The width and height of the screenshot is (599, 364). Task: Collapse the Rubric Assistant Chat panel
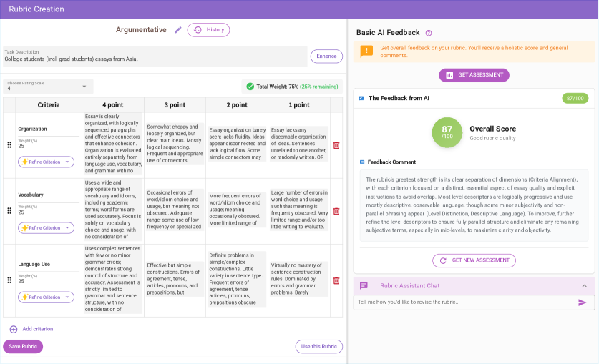tap(584, 286)
